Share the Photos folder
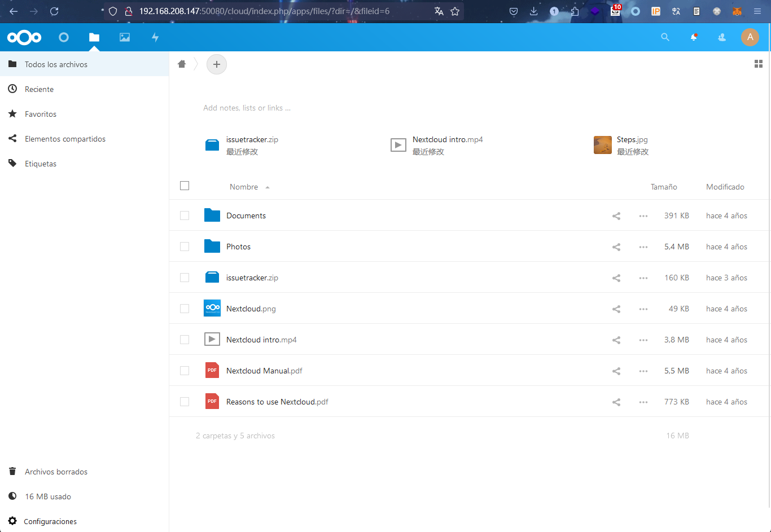771x532 pixels. pos(616,247)
